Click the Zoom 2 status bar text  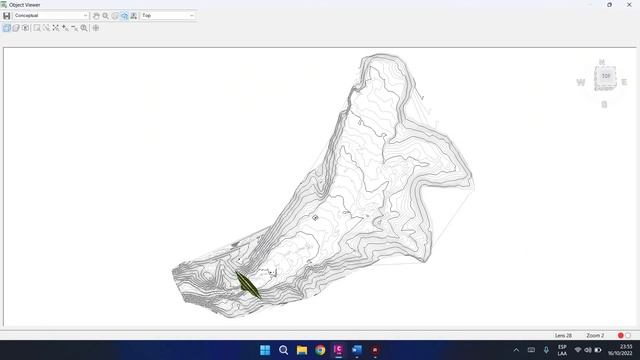pos(595,336)
